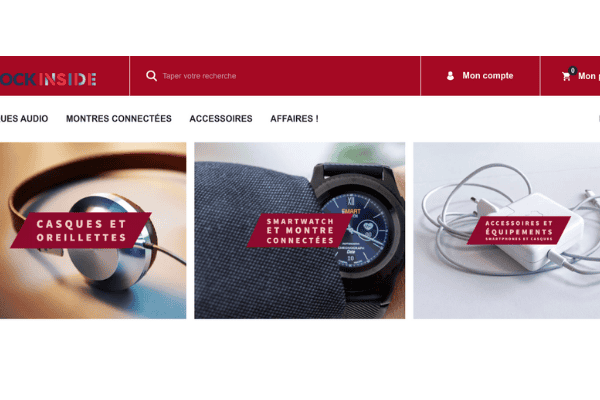This screenshot has height=400, width=600.
Task: Click the cart item count badge
Action: coord(572,70)
